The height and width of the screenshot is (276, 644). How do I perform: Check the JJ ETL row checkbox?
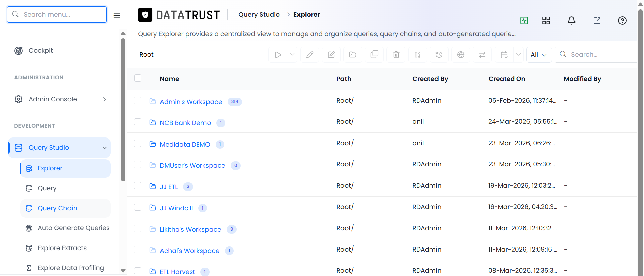pyautogui.click(x=138, y=186)
